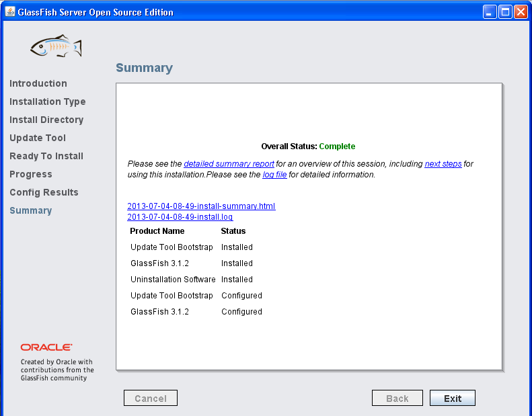The width and height of the screenshot is (532, 416).
Task: Click GlassFish 3.1.2 in Configured row
Action: [159, 312]
